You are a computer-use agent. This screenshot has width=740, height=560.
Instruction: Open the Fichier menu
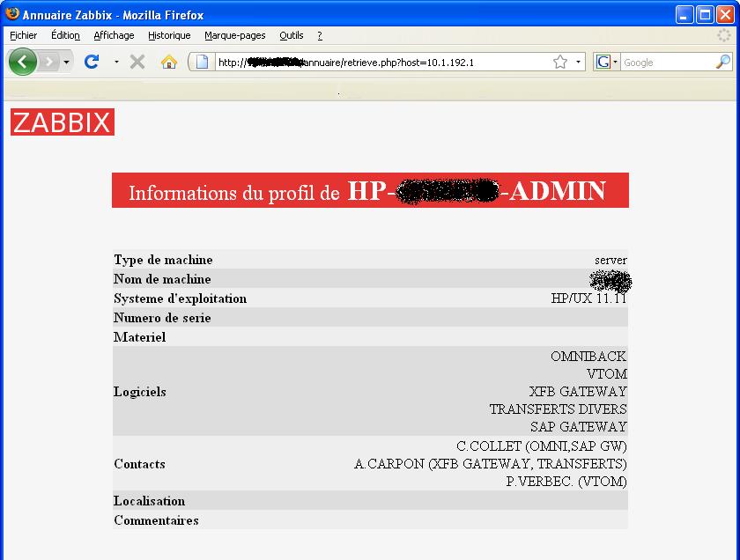23,35
